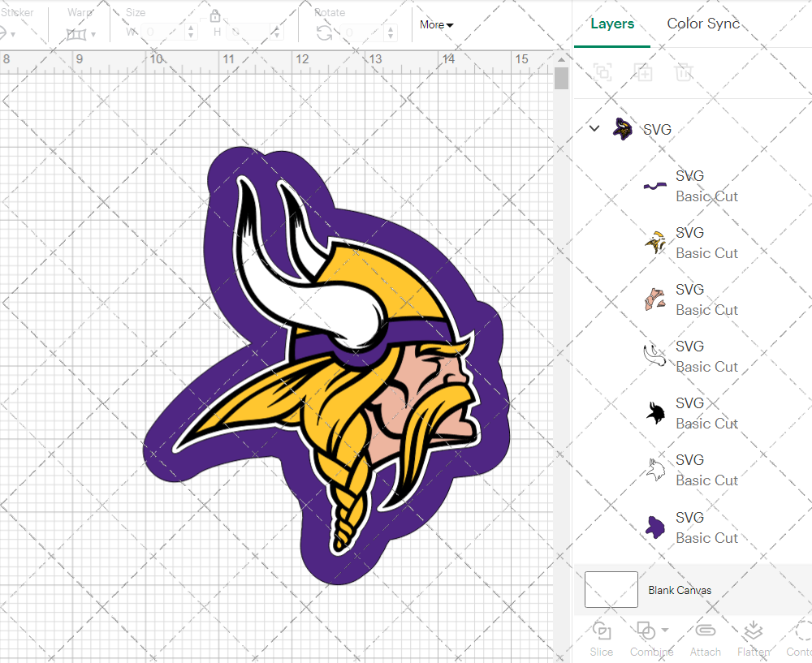Click the Flatten icon

753,631
